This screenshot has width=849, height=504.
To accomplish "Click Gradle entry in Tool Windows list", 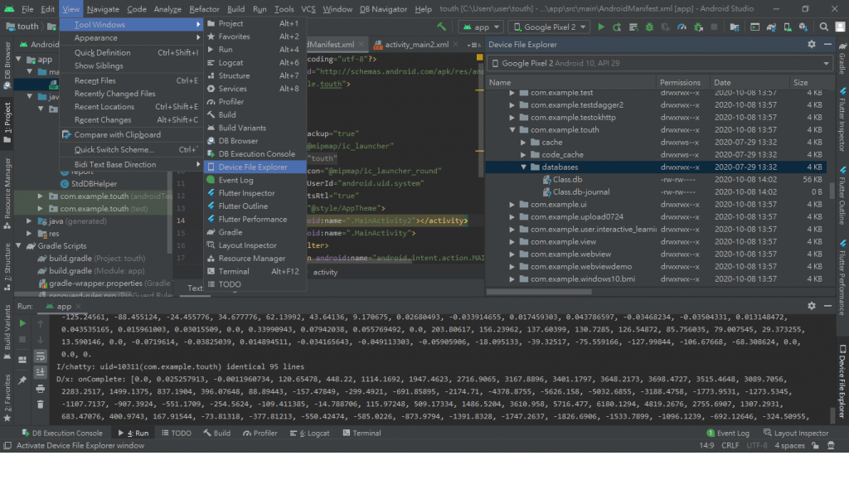I will coord(255,232).
